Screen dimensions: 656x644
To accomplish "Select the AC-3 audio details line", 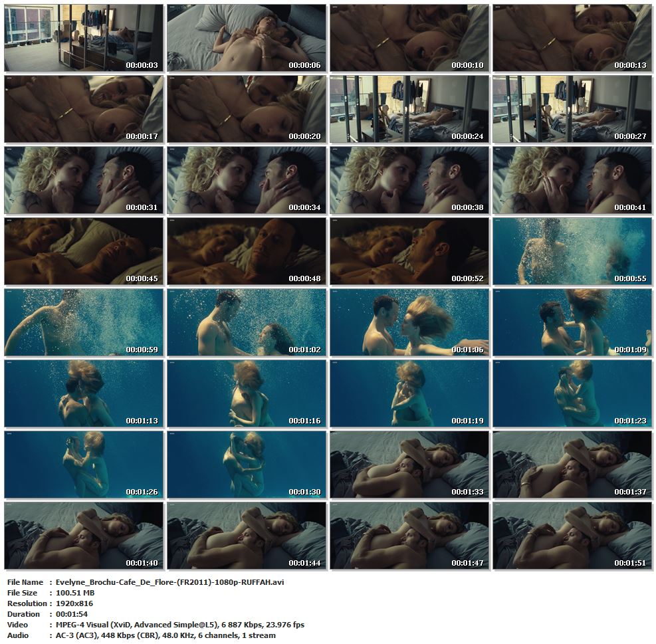I will click(x=165, y=635).
